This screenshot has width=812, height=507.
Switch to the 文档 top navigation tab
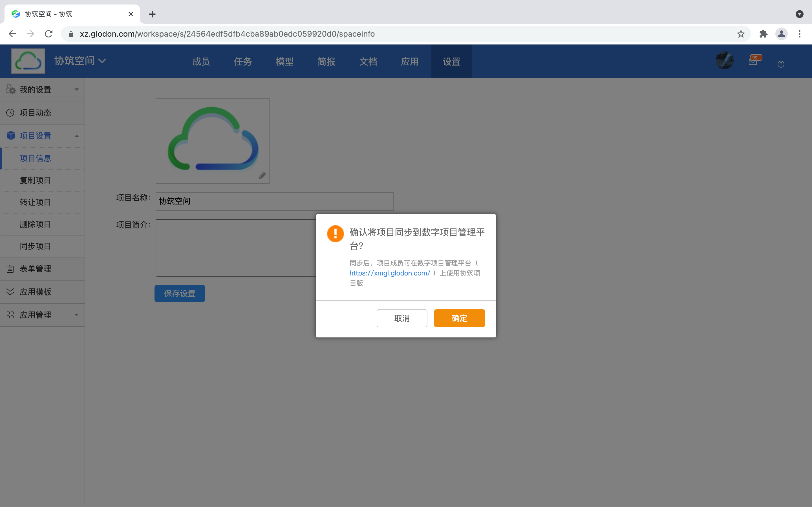tap(368, 62)
